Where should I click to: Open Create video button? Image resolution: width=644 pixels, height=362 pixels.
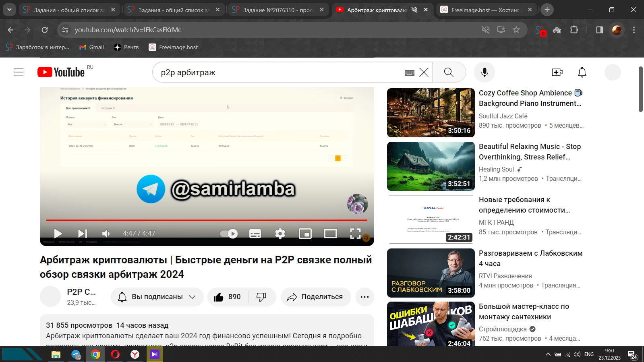point(557,72)
